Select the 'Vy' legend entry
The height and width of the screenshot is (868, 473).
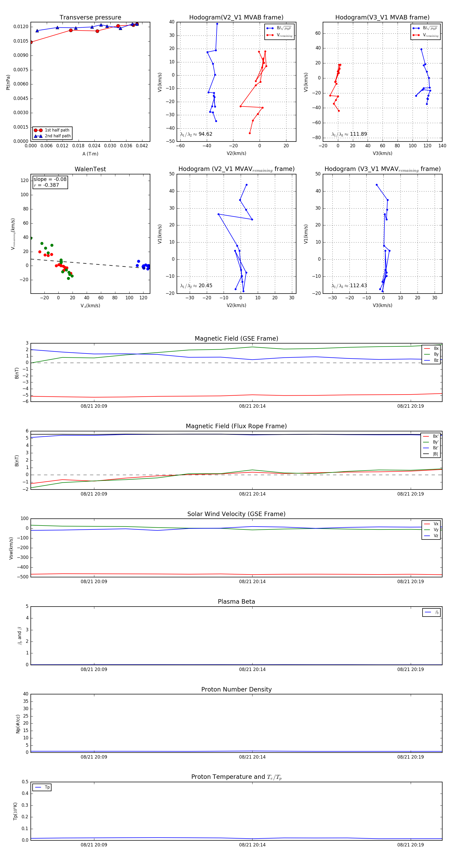(x=431, y=530)
